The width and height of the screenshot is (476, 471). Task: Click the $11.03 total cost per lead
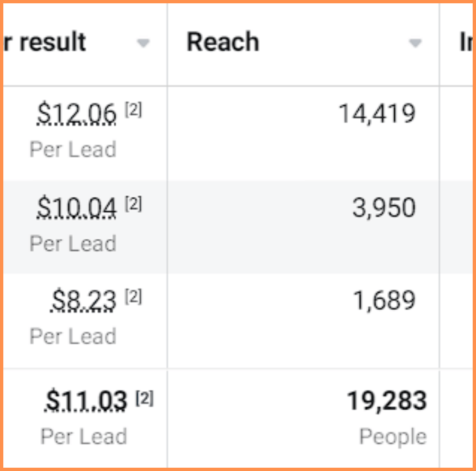[86, 401]
